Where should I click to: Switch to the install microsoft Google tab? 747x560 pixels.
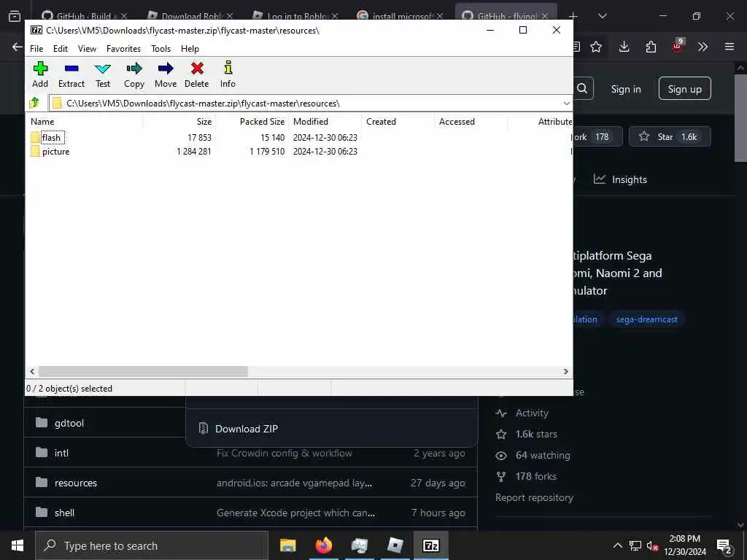point(400,16)
